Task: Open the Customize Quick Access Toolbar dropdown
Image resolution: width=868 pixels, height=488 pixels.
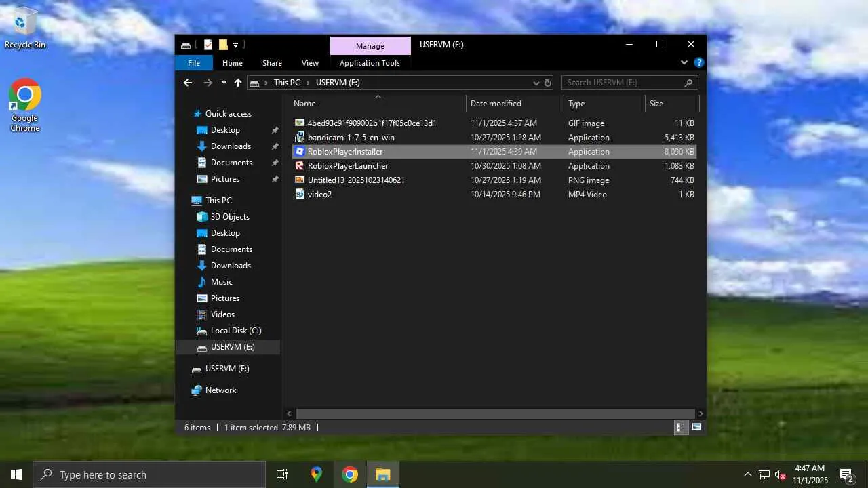Action: tap(235, 45)
